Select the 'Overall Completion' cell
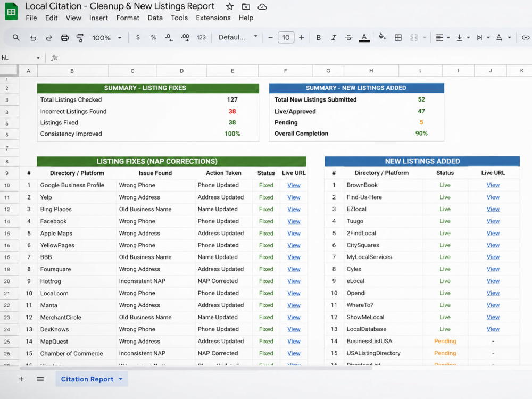The width and height of the screenshot is (532, 399). point(301,134)
